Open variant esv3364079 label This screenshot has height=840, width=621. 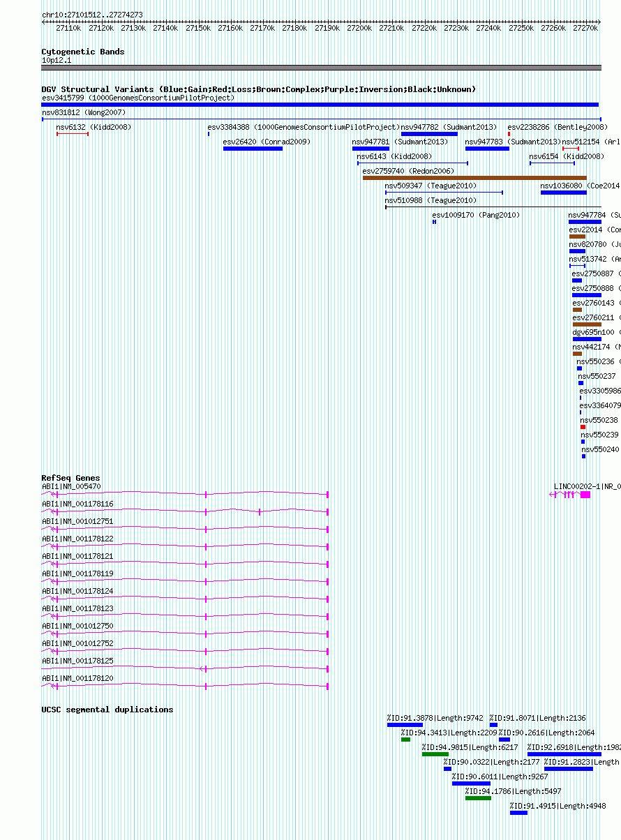(x=600, y=405)
